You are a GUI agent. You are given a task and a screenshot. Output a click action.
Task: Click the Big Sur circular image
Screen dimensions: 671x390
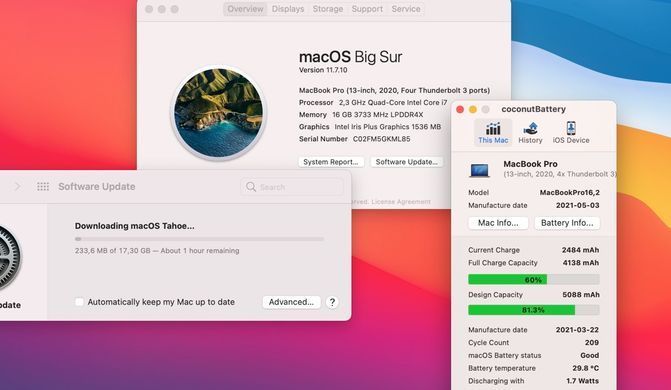219,113
